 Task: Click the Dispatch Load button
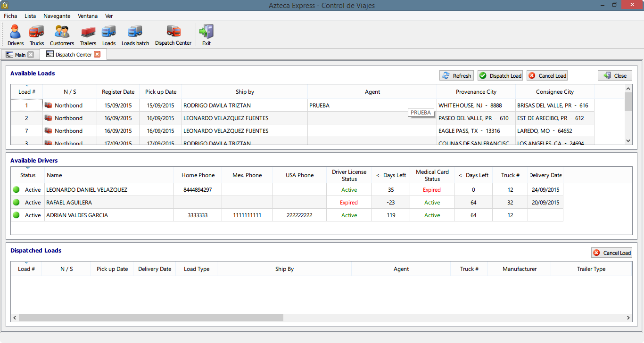[500, 76]
